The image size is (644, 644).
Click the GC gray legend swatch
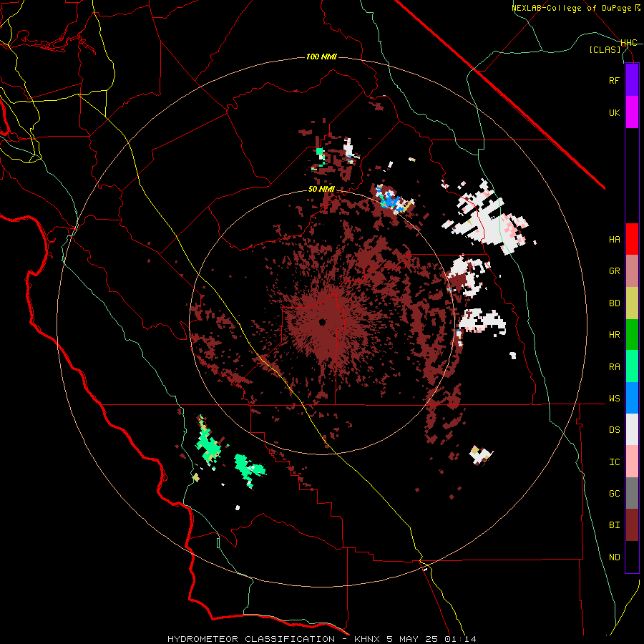(x=632, y=493)
